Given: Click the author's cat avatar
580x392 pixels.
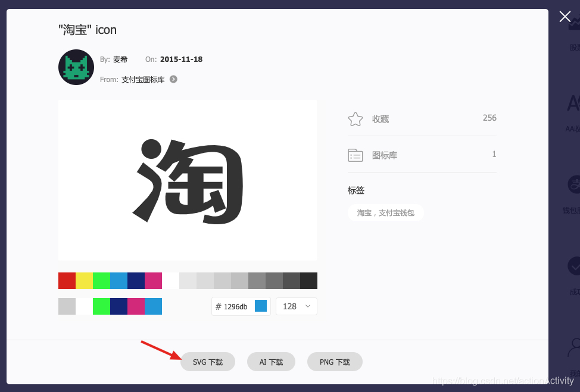Looking at the screenshot, I should click(76, 67).
